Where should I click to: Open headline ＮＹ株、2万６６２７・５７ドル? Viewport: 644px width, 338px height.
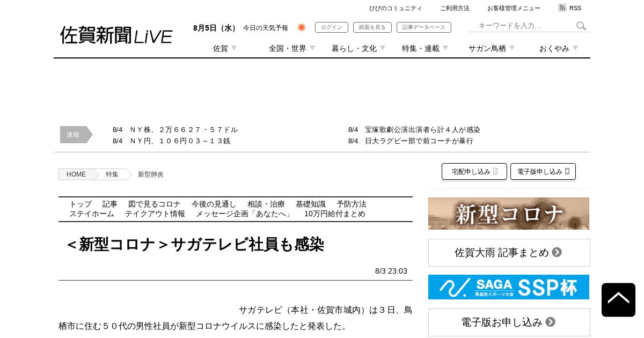184,130
